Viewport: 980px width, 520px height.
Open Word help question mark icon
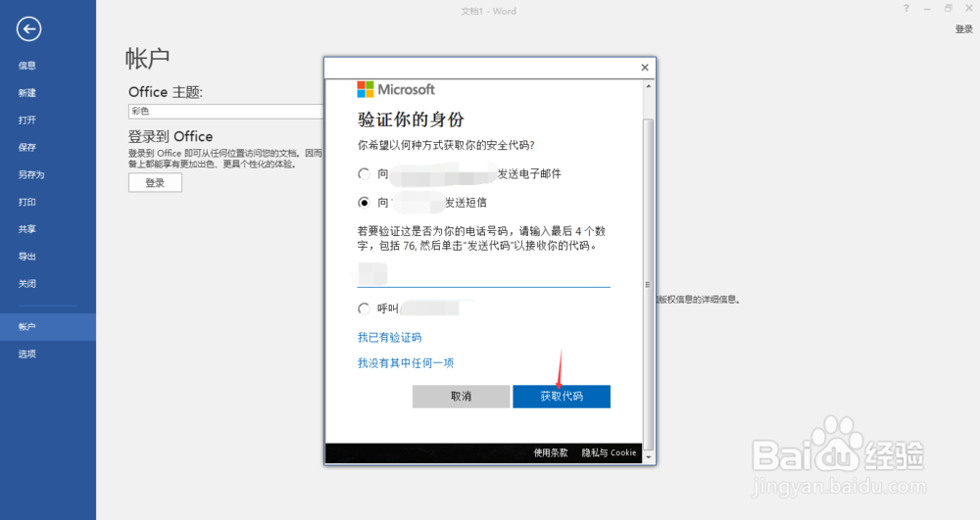click(906, 8)
